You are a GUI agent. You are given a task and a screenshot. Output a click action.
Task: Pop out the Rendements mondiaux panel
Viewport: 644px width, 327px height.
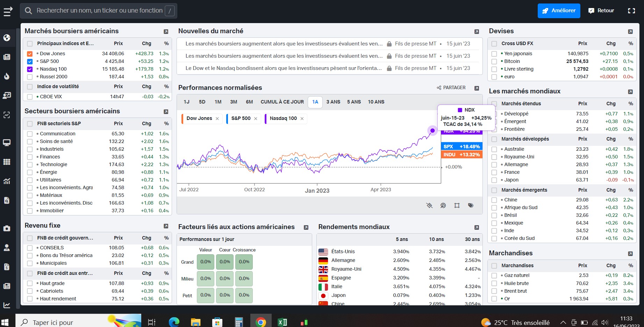click(477, 227)
